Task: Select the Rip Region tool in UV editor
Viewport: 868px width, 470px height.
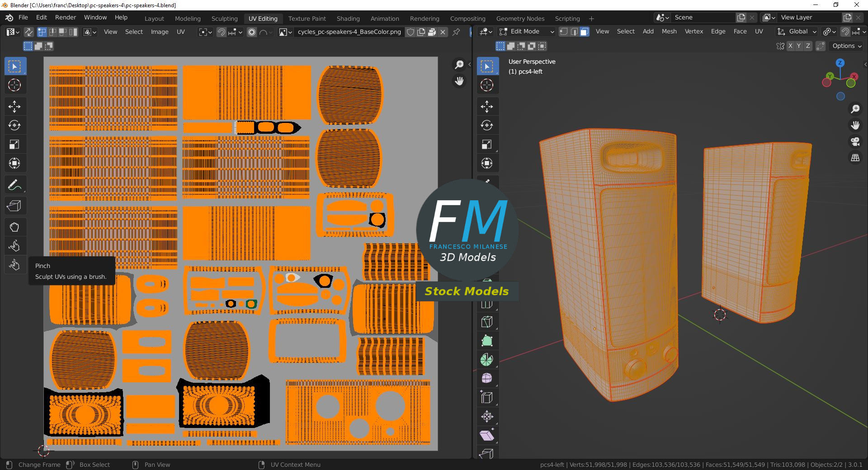Action: coord(14,206)
